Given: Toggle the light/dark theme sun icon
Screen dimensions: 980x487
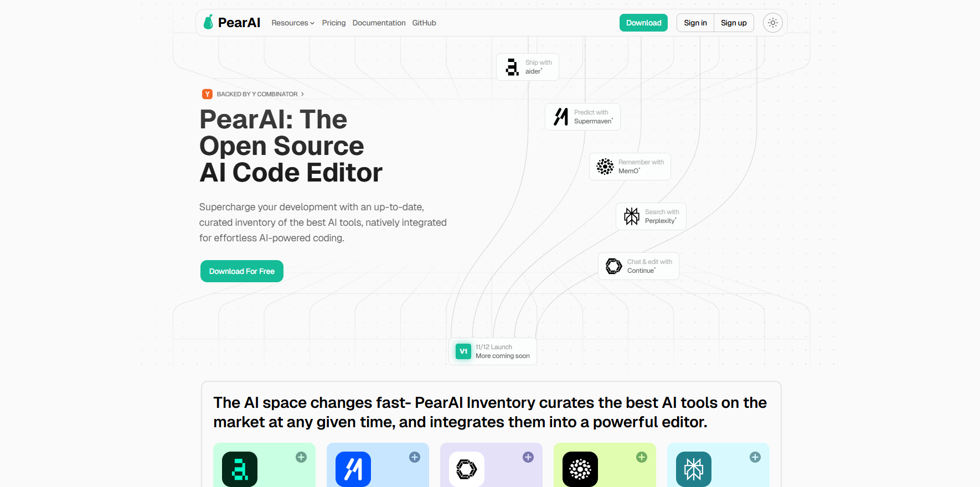Looking at the screenshot, I should click(x=773, y=23).
